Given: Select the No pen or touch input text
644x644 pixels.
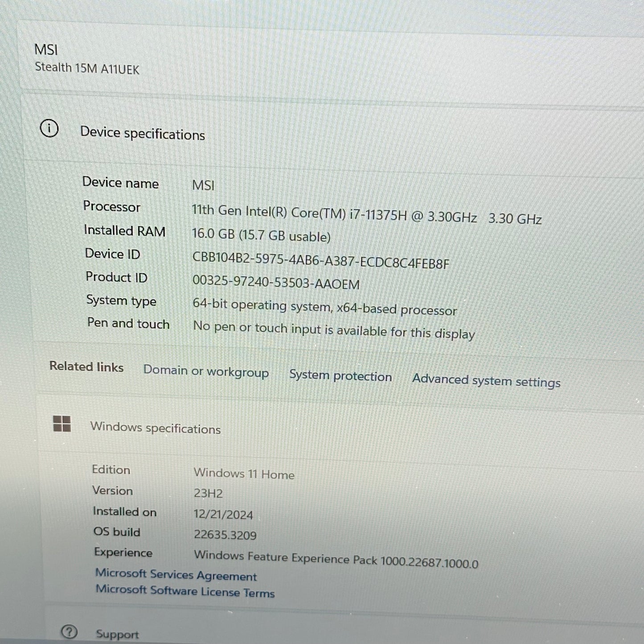Looking at the screenshot, I should [334, 330].
